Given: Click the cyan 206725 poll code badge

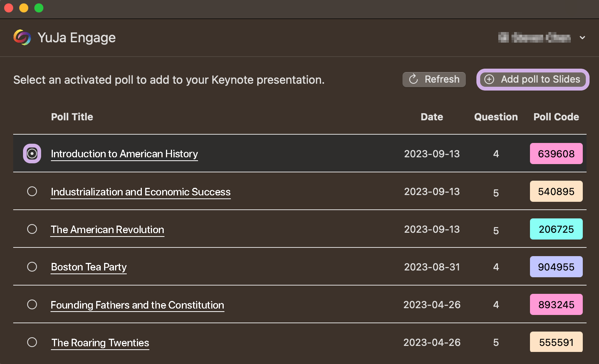Looking at the screenshot, I should [x=556, y=229].
